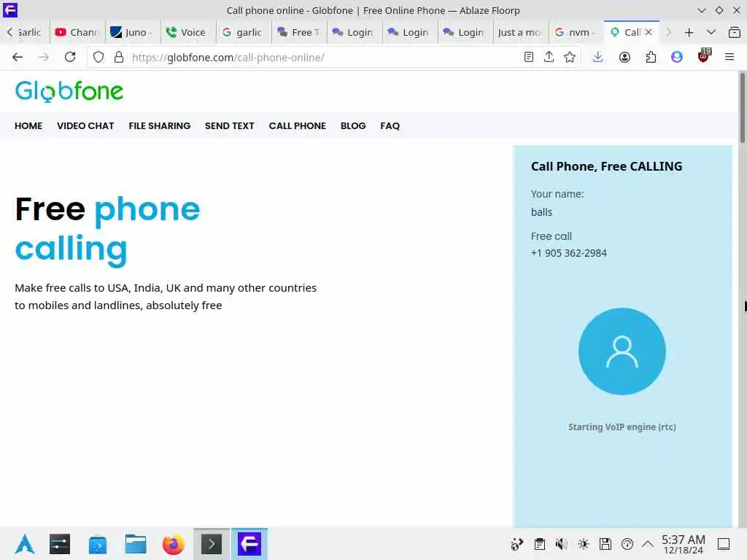Switch to the Voice tab
The height and width of the screenshot is (560, 747).
(x=187, y=32)
